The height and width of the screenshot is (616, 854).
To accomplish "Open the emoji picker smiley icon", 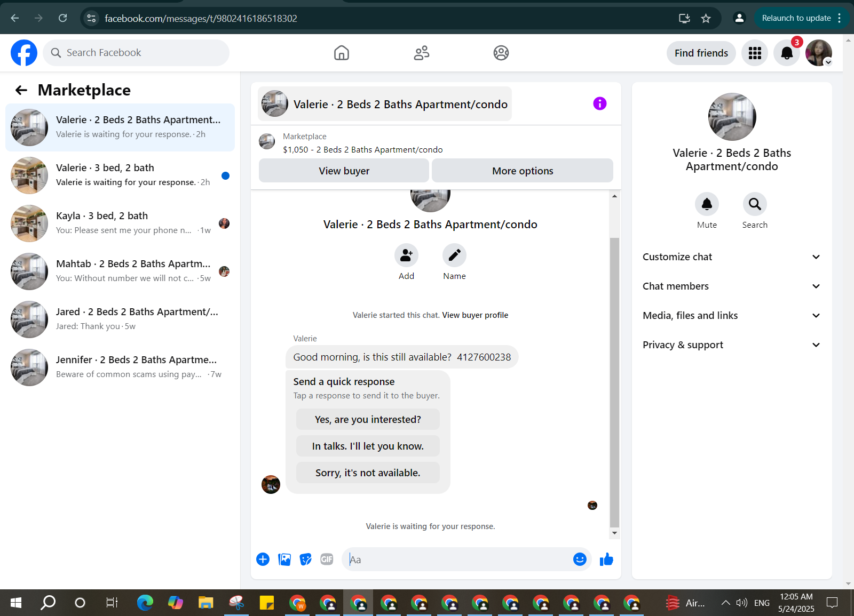I will (x=580, y=559).
